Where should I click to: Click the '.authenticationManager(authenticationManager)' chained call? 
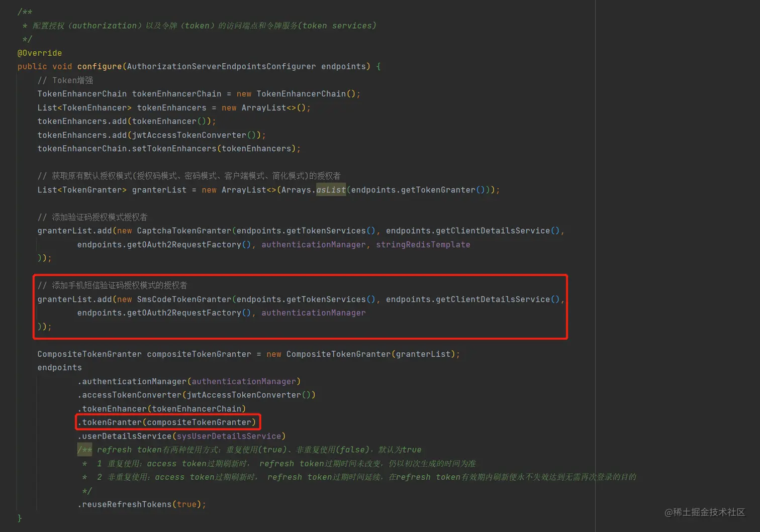coord(189,381)
